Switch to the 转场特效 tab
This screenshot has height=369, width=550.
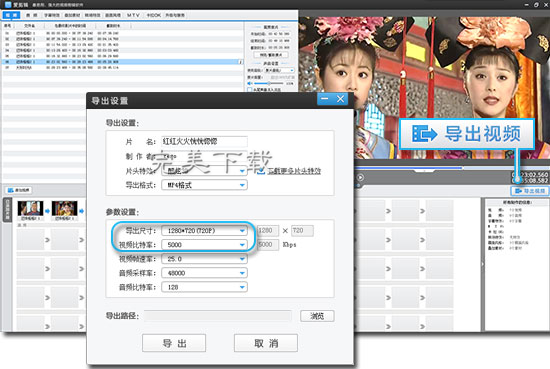pyautogui.click(x=93, y=15)
